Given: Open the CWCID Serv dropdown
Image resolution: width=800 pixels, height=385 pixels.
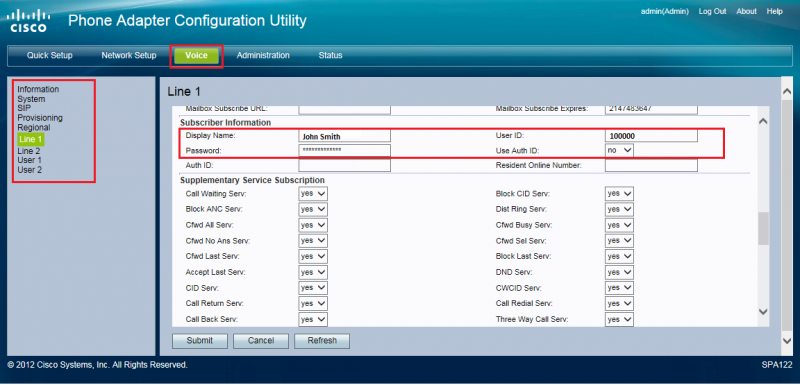Looking at the screenshot, I should tap(619, 288).
